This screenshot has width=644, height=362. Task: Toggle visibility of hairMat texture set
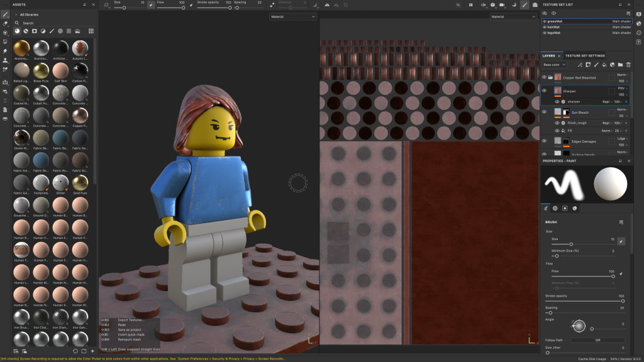click(x=545, y=27)
